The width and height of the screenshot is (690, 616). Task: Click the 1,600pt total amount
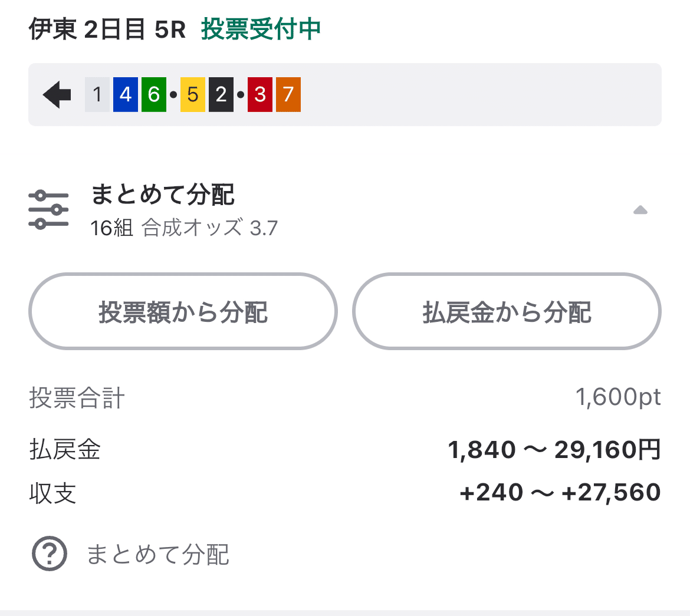[x=619, y=398]
